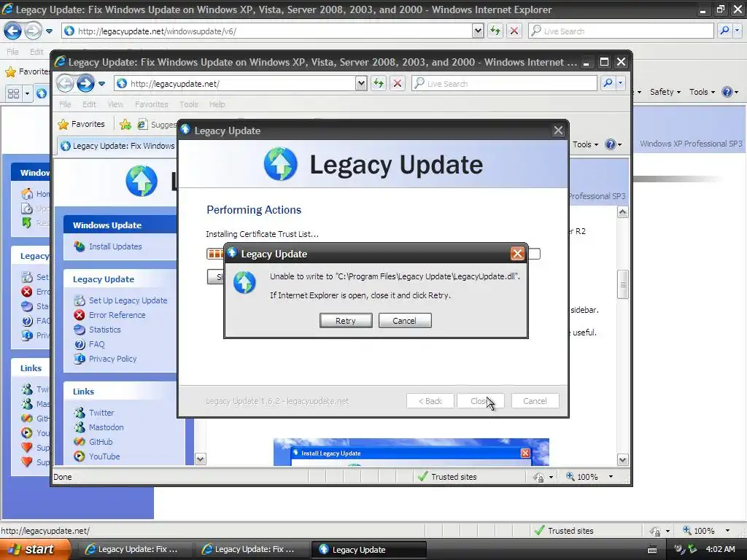Click search magnifier button in front IE window
Screen dimensions: 747x560
click(608, 83)
